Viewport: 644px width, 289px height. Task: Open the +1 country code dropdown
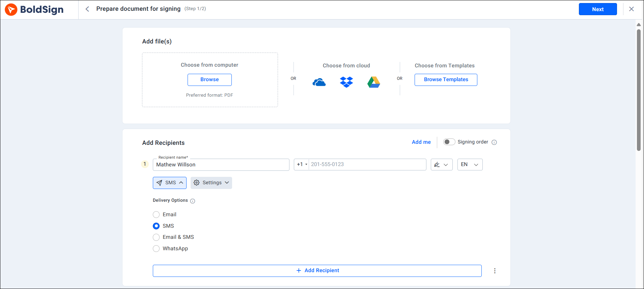pos(302,164)
